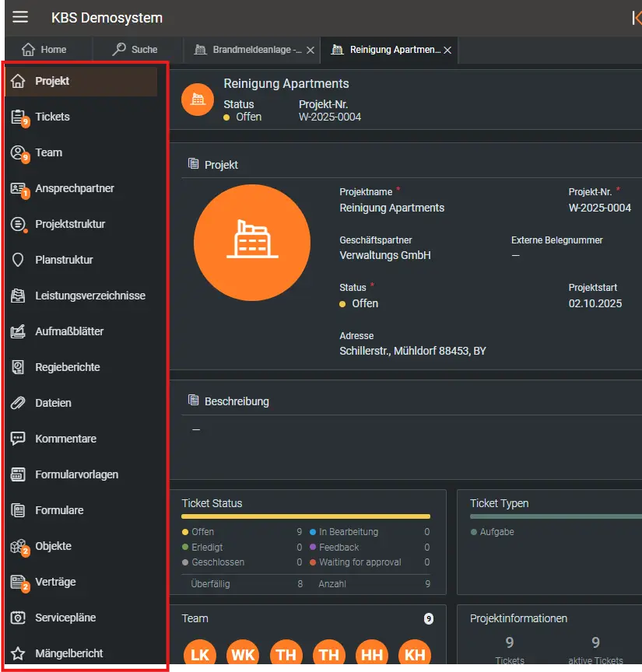The height and width of the screenshot is (672, 642).
Task: Click the icon beside Projekt section heading
Action: coord(194,163)
